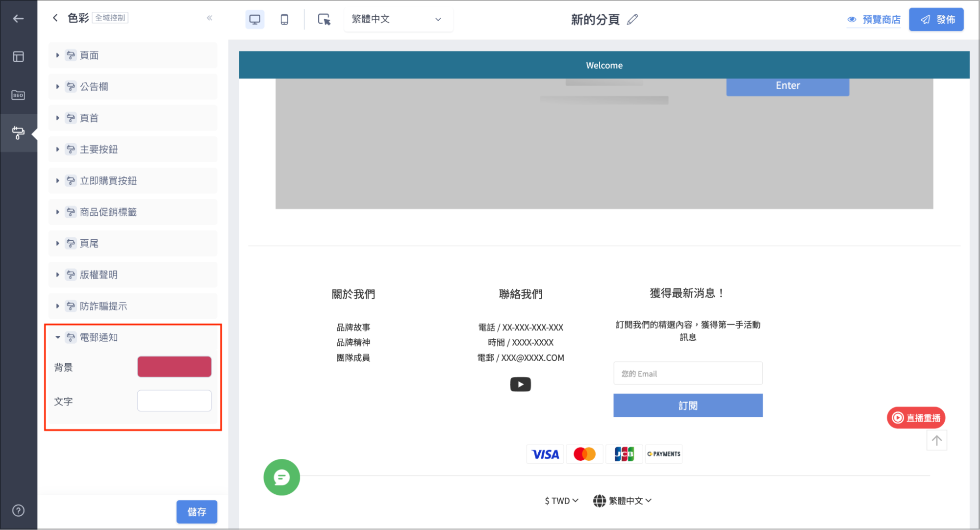Click the paint roller icon beside 公告欄
Image resolution: width=980 pixels, height=530 pixels.
pyautogui.click(x=71, y=87)
